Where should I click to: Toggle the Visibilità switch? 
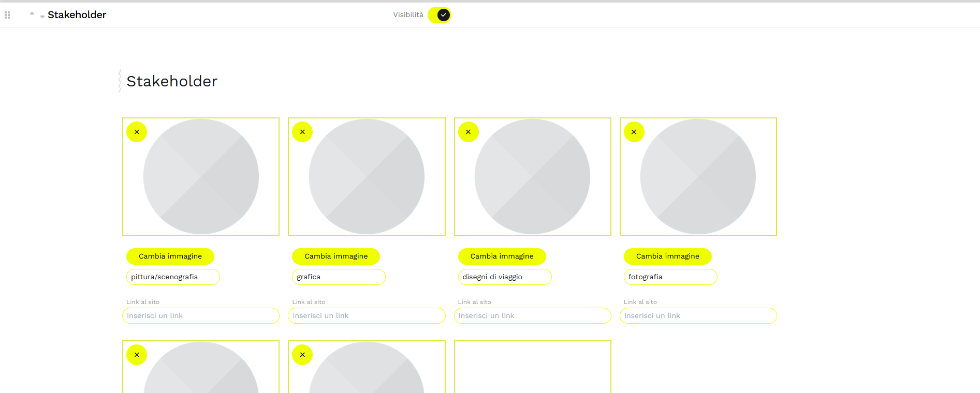(x=440, y=15)
